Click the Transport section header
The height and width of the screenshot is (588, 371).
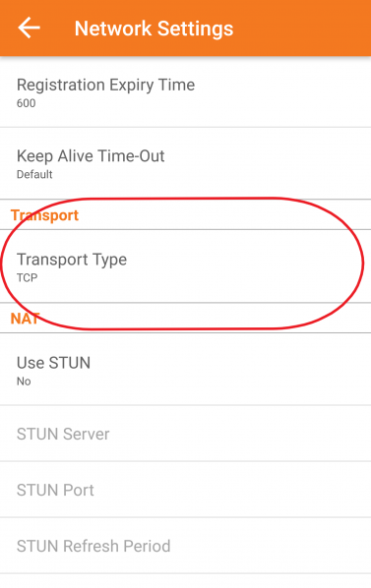pyautogui.click(x=44, y=215)
